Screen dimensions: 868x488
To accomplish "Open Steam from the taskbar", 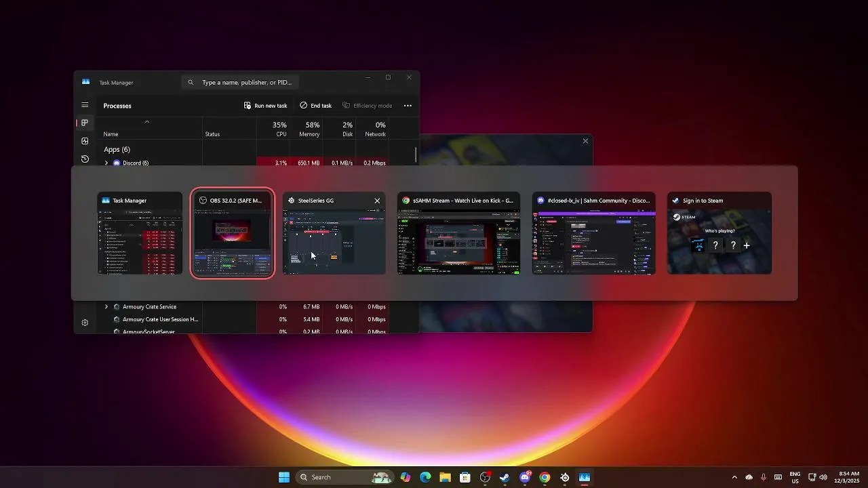I will point(505,477).
